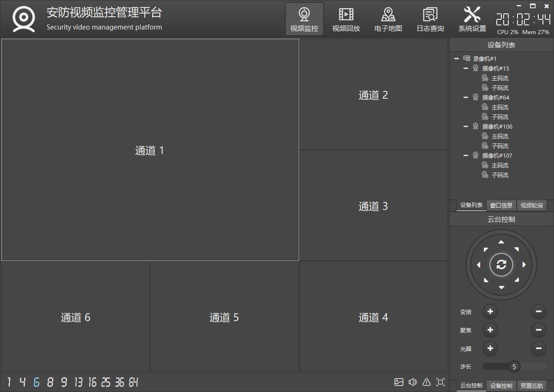Select the 通道 3 video window
The height and width of the screenshot is (392, 554).
click(373, 206)
